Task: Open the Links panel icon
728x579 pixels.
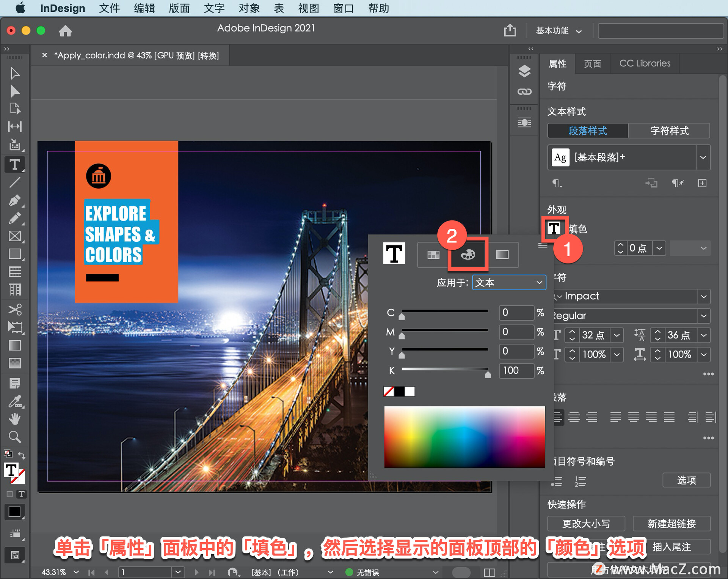Action: [x=524, y=91]
